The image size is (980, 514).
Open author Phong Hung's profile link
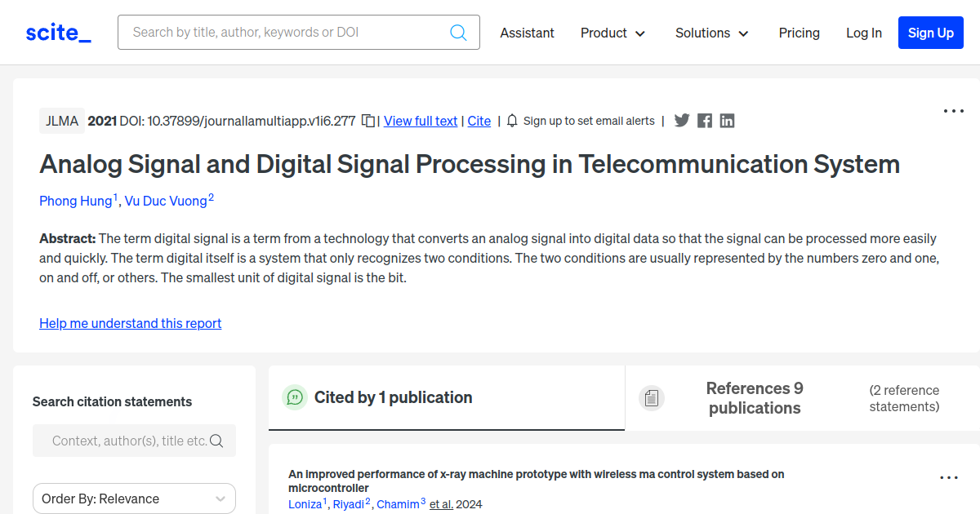click(76, 201)
